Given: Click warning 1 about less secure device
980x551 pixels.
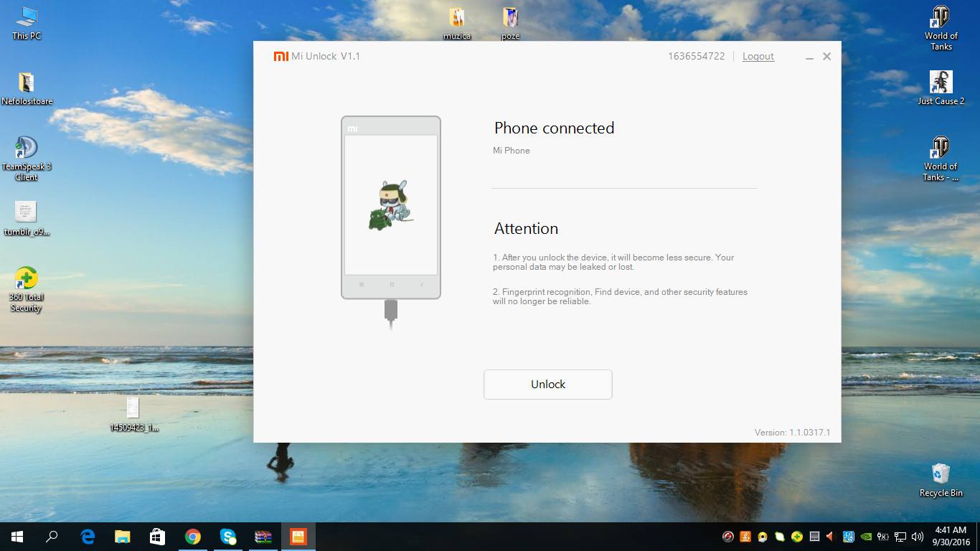Looking at the screenshot, I should [613, 262].
